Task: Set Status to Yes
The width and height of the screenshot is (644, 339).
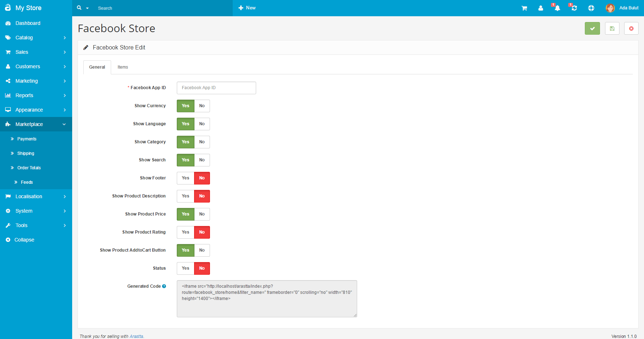Action: pos(185,268)
